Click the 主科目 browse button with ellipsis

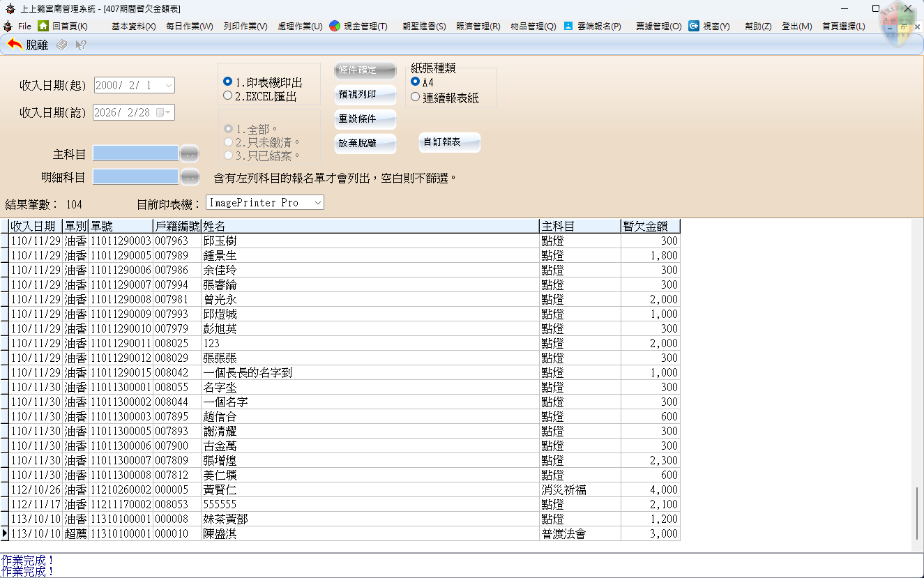(189, 153)
